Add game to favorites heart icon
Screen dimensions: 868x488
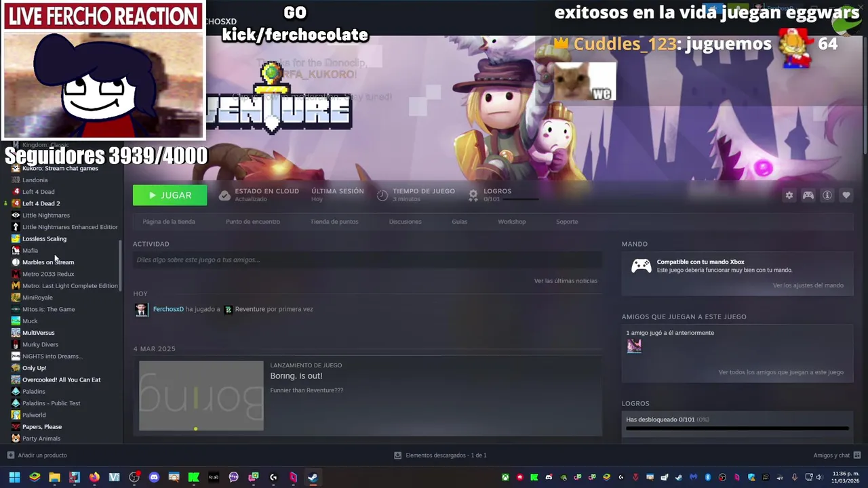click(x=846, y=195)
